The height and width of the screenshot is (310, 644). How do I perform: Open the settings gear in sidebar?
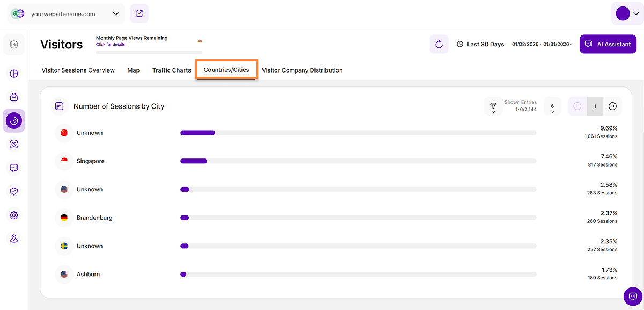[x=14, y=215]
